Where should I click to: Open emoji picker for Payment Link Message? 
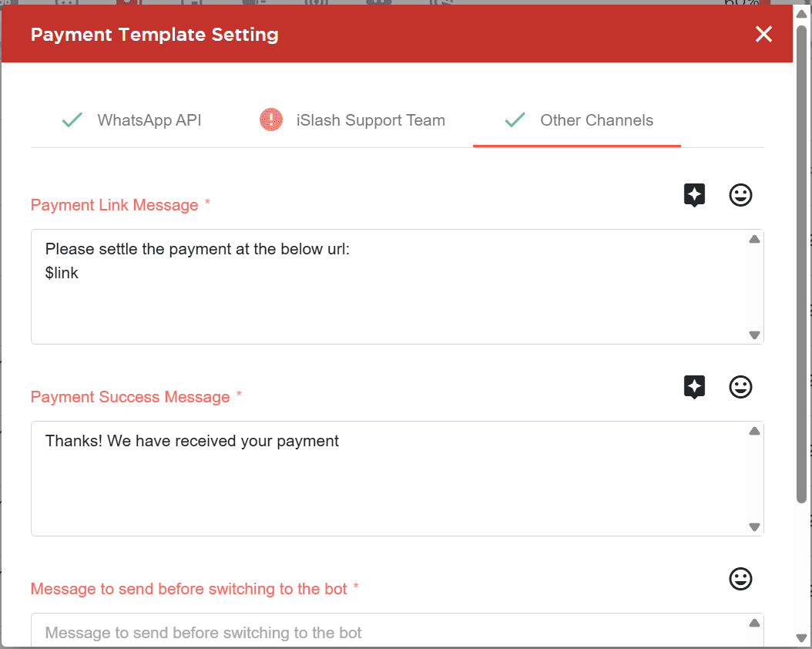coord(740,195)
